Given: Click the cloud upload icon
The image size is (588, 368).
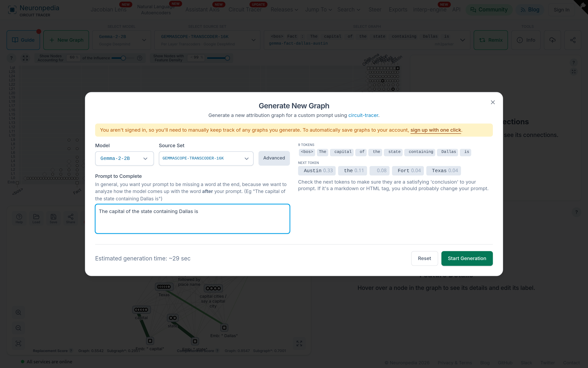Looking at the screenshot, I should click(x=552, y=40).
